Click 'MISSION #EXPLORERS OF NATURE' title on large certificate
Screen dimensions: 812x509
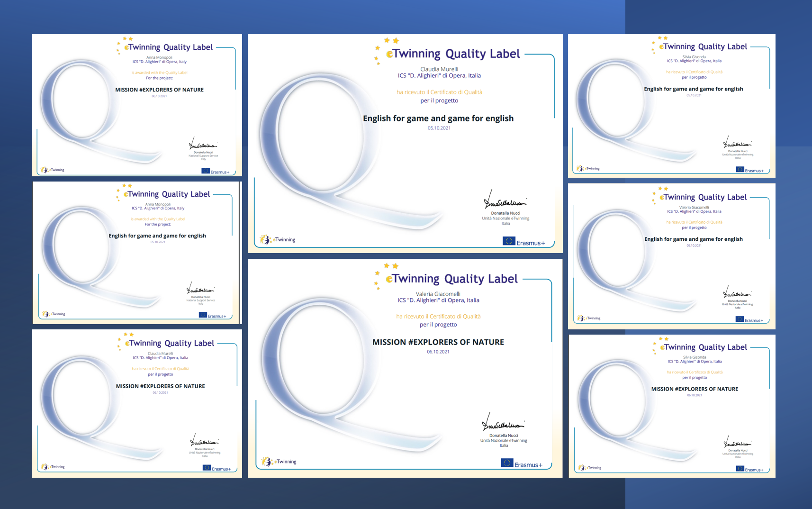pos(438,342)
